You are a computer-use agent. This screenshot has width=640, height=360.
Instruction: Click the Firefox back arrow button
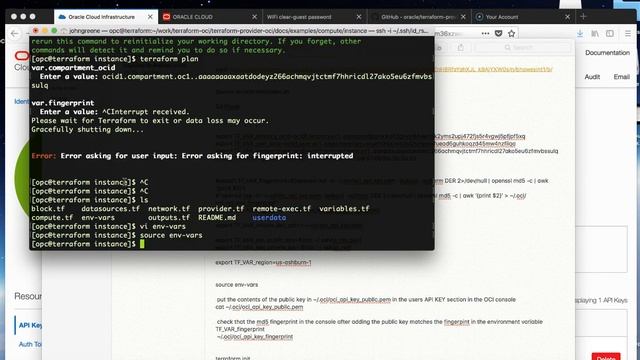click(x=15, y=33)
